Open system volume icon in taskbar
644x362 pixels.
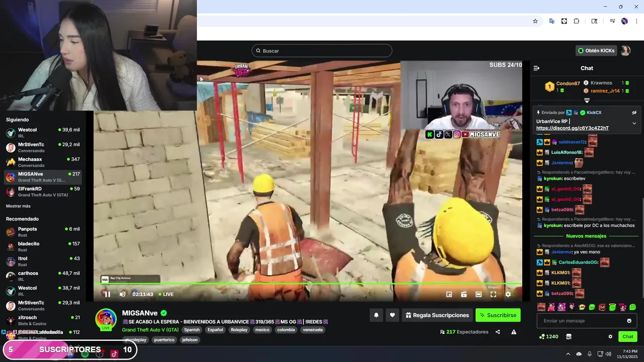point(608,354)
